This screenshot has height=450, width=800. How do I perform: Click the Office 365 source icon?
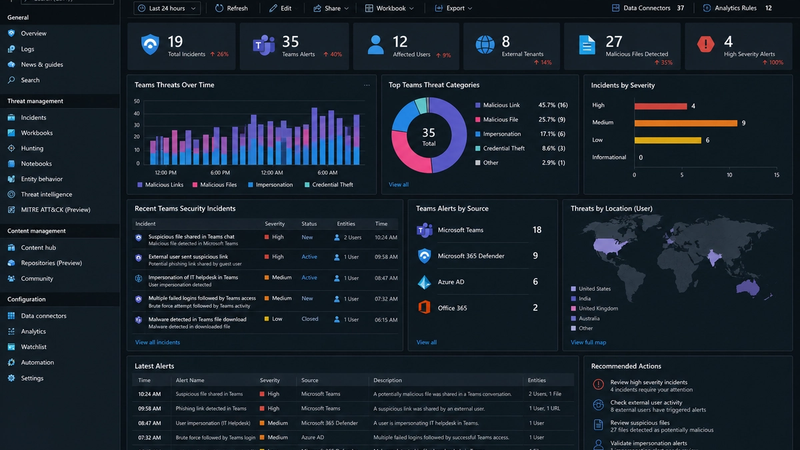click(424, 308)
